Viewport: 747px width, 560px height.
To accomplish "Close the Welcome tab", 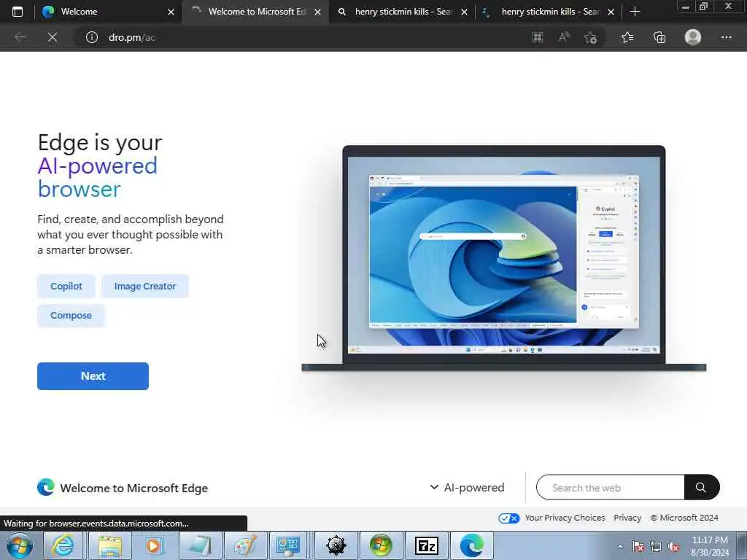I will click(171, 12).
